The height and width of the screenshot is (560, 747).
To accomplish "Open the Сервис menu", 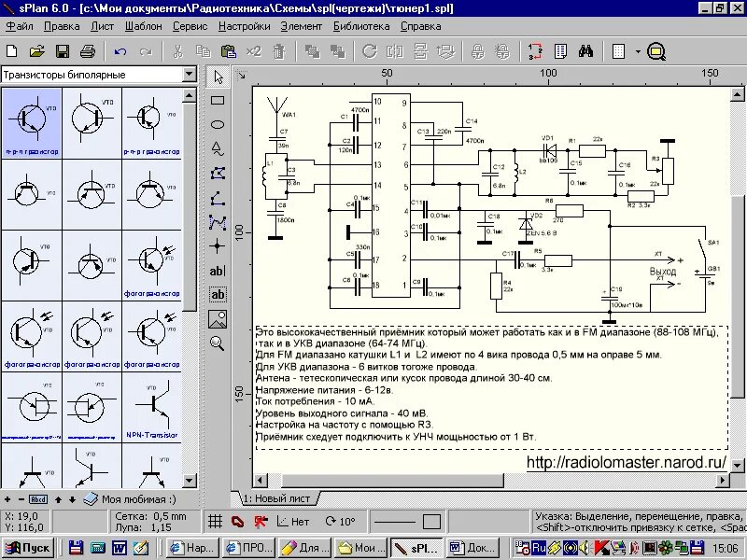I will click(x=190, y=26).
